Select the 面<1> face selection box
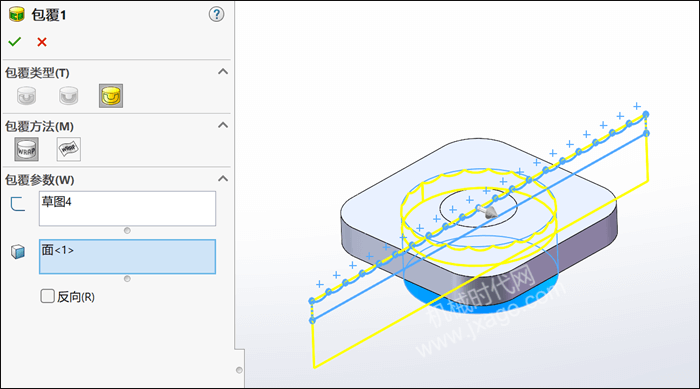Image resolution: width=700 pixels, height=389 pixels. (x=127, y=257)
